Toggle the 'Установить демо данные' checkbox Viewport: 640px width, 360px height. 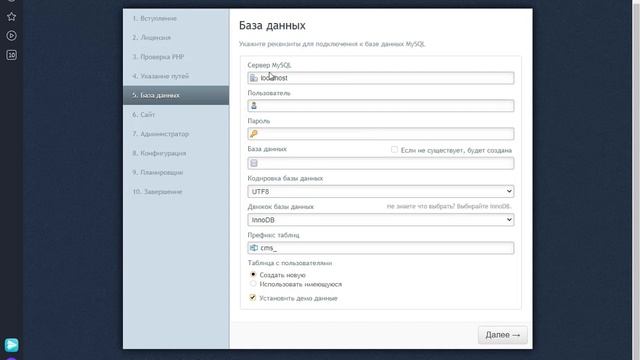click(x=253, y=297)
